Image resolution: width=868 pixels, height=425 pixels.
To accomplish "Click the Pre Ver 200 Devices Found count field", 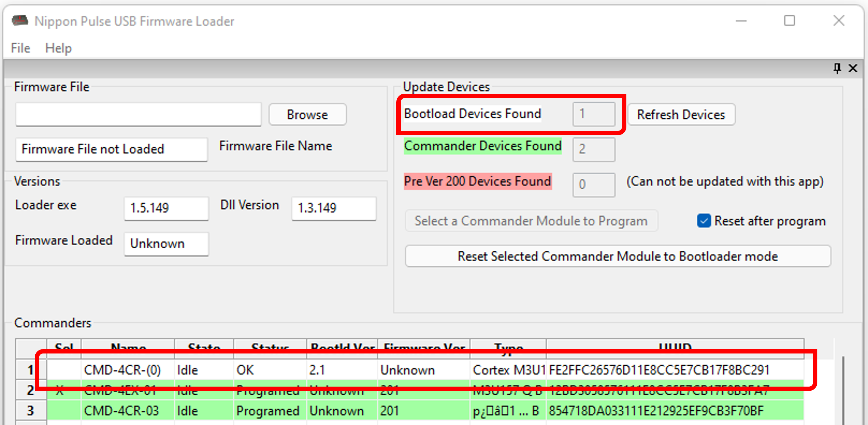I will tap(594, 185).
